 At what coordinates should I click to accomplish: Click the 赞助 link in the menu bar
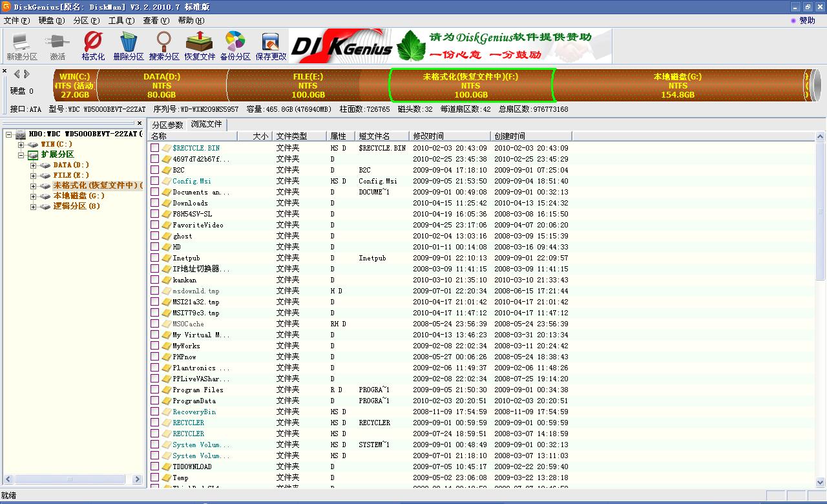pyautogui.click(x=803, y=21)
